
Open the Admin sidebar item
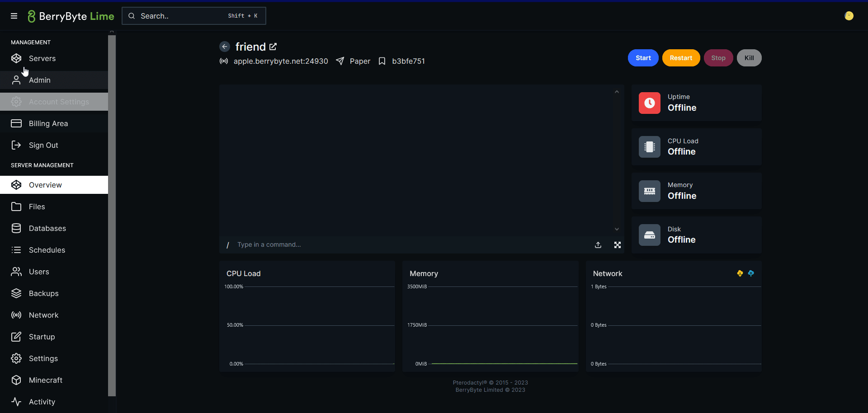coord(54,80)
